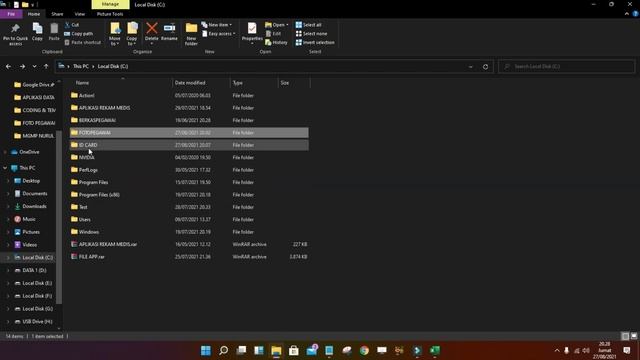The image size is (640, 360).
Task: Click Edit in the Open group
Action: [x=273, y=33]
